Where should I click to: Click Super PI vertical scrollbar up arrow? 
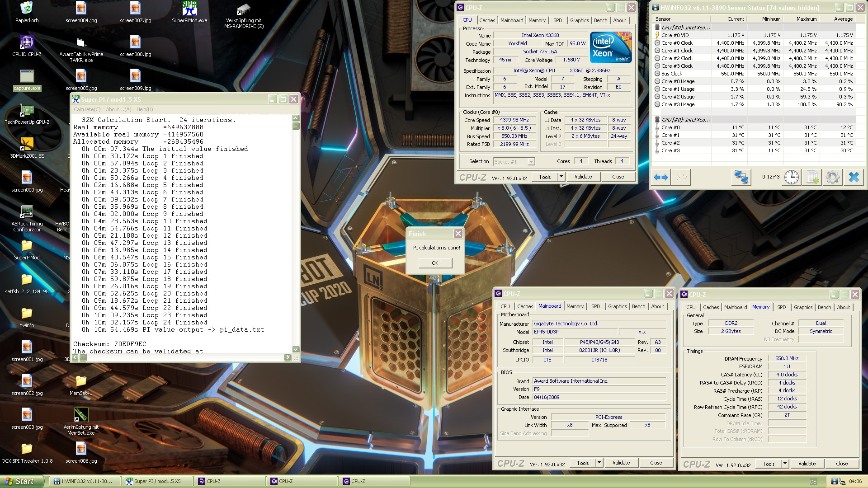tap(296, 118)
